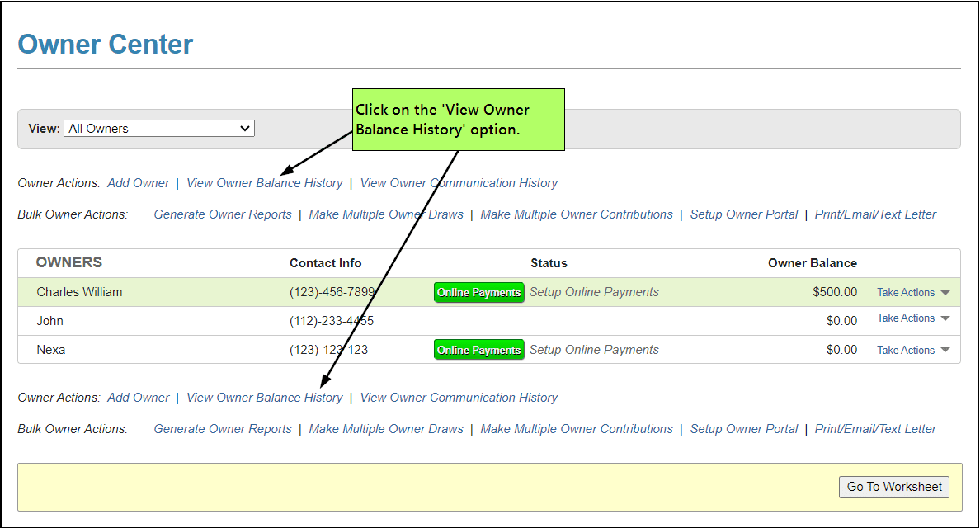Click bottom 'Print/Email/Text Letter' link below table
The width and height of the screenshot is (980, 528).
875,429
